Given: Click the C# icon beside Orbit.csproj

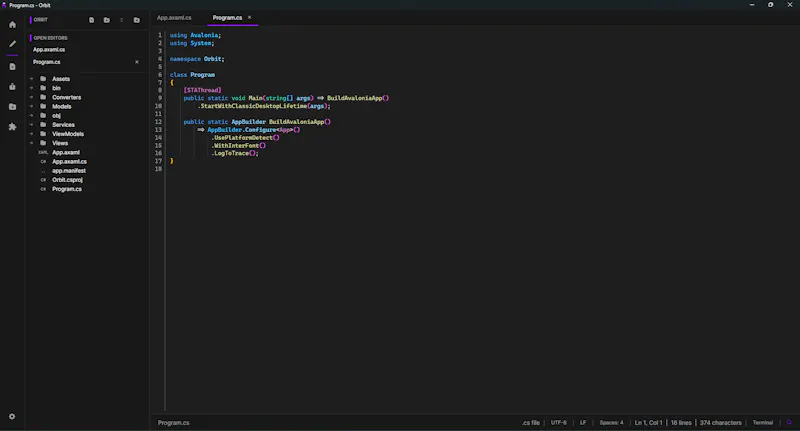Looking at the screenshot, I should [x=43, y=180].
